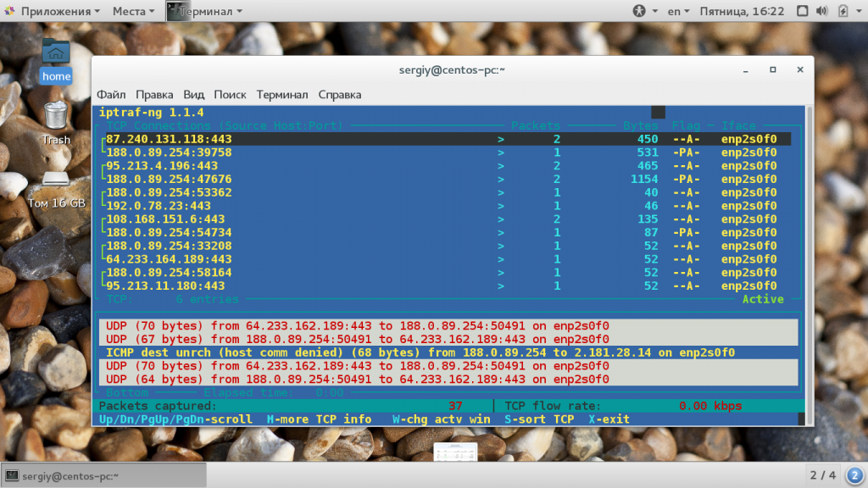Click the accessibility icon in top panel
The width and height of the screenshot is (868, 488).
pyautogui.click(x=639, y=11)
